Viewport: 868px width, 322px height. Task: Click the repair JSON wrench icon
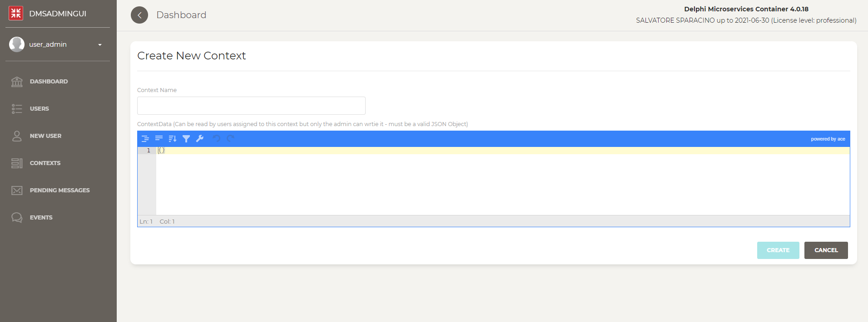200,139
